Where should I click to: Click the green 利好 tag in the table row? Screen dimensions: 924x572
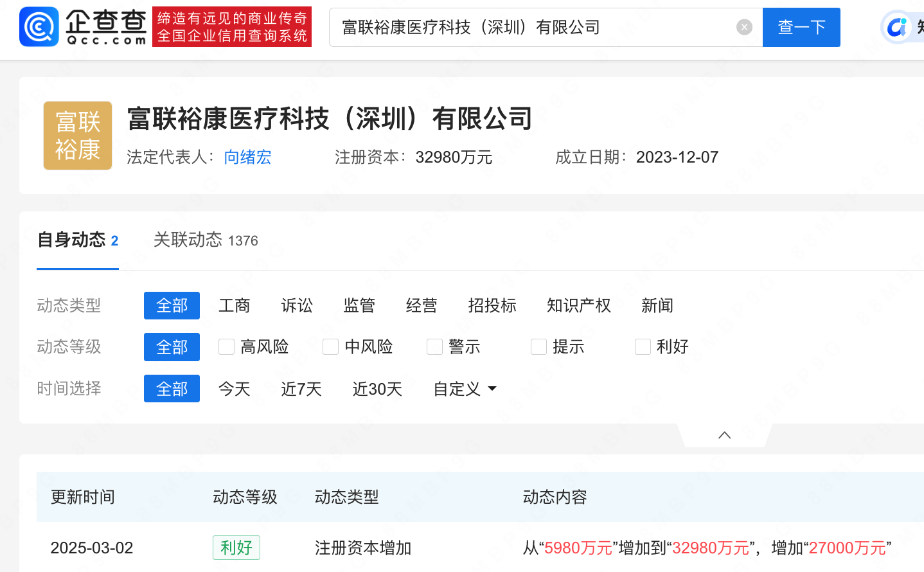(x=236, y=548)
